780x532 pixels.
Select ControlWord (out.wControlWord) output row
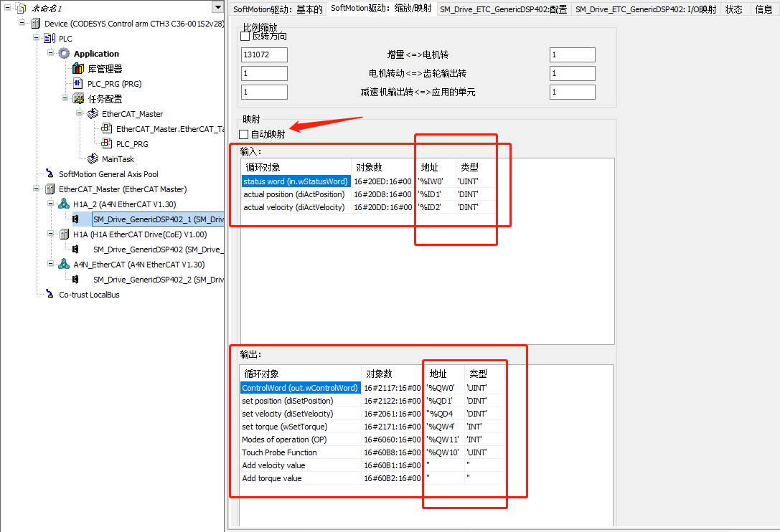click(372, 388)
